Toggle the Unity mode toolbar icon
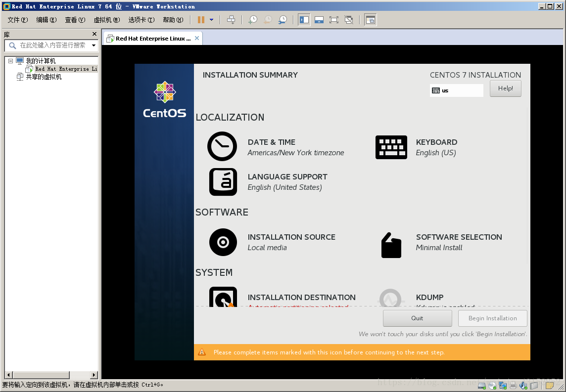Viewport: 566px width, 392px height. coord(349,20)
